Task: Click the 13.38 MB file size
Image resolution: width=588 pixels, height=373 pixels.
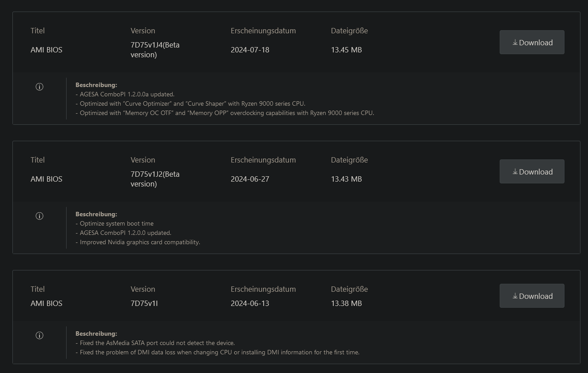Action: (346, 303)
